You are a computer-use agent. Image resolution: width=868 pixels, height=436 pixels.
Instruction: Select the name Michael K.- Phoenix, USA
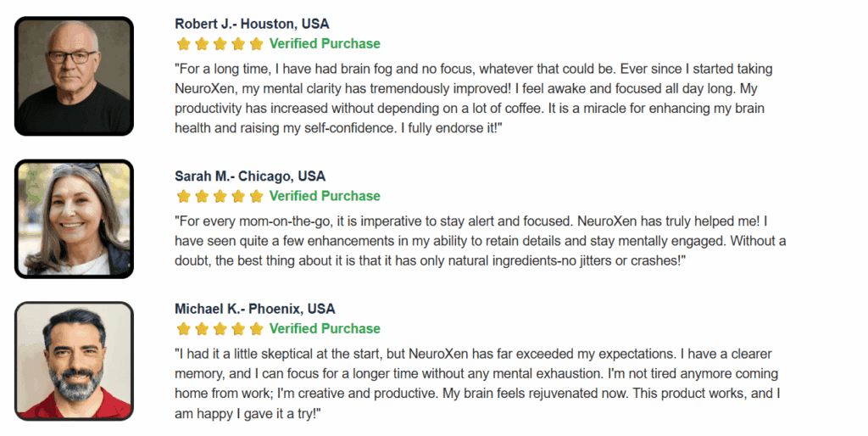255,309
